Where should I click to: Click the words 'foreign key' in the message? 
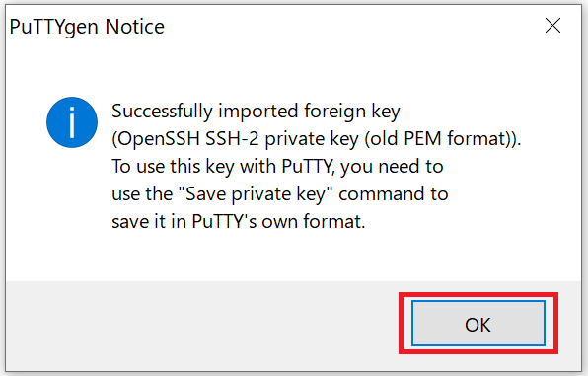click(352, 112)
